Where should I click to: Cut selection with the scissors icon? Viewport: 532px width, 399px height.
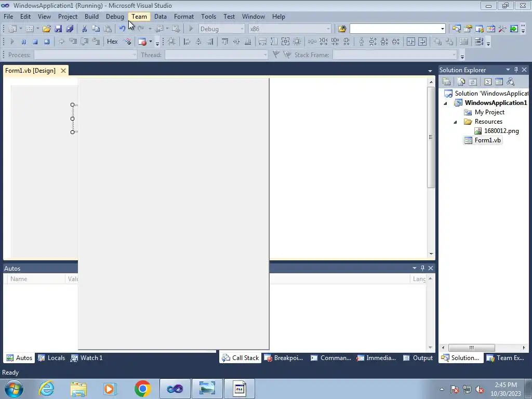(x=85, y=29)
